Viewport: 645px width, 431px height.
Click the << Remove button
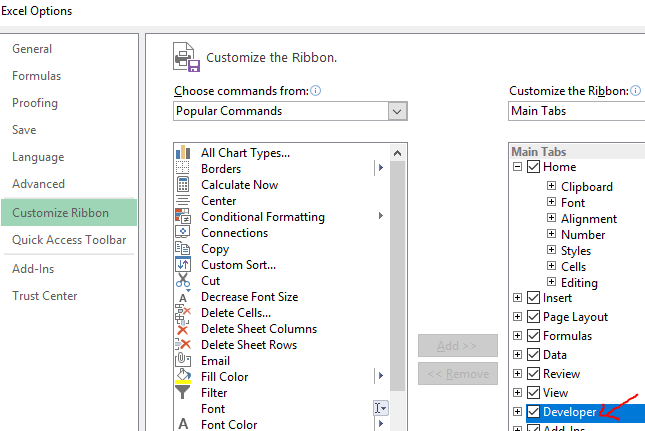point(458,373)
